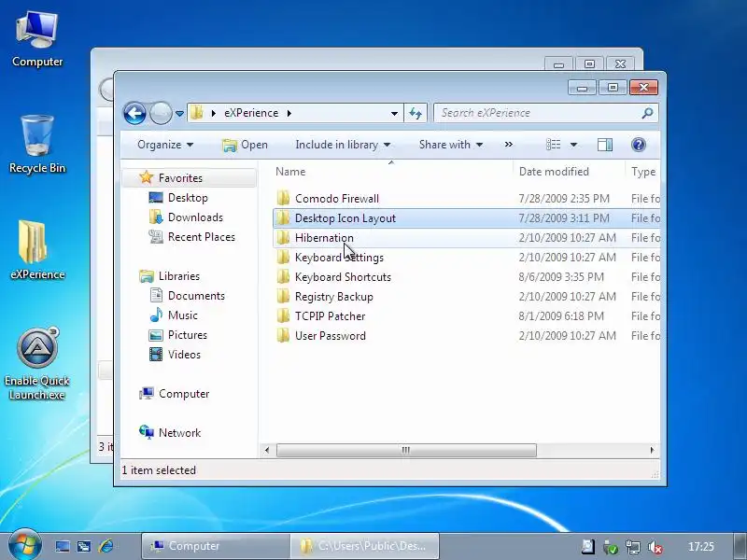Open Include in library menu

(x=343, y=145)
